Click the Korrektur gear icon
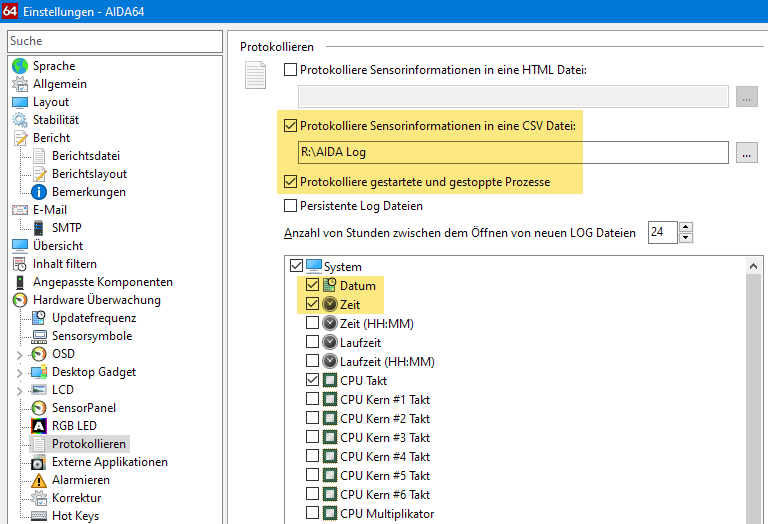768x524 pixels. (39, 498)
